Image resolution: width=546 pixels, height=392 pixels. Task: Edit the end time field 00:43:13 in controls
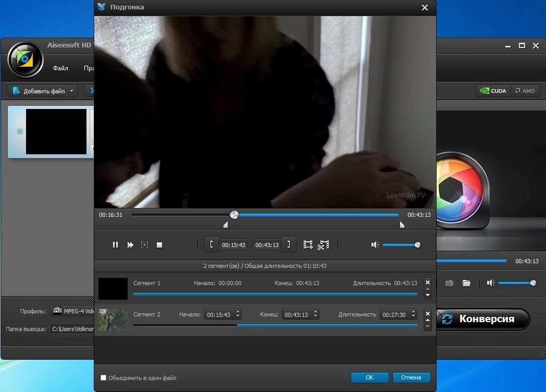(267, 245)
